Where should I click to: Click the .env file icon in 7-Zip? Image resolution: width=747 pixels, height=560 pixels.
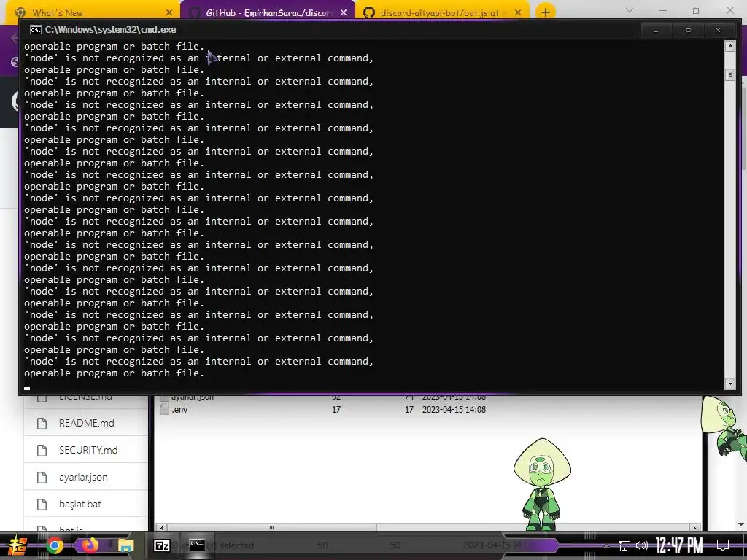[x=164, y=409]
